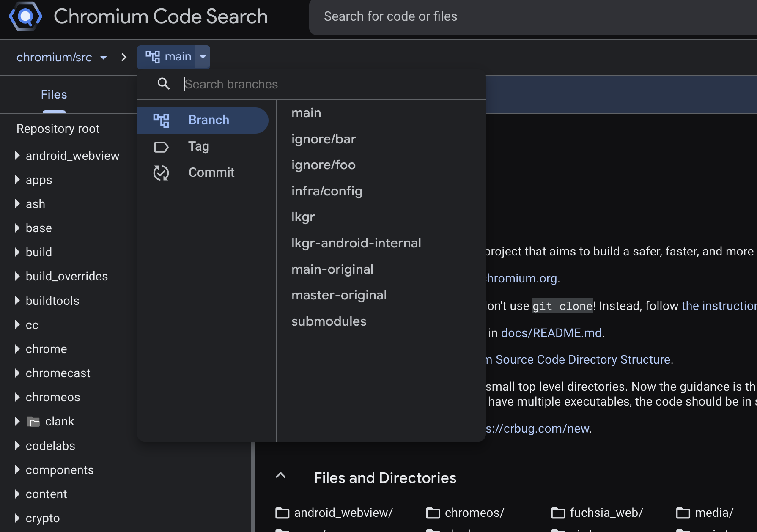This screenshot has width=757, height=532.
Task: Expand the codelabs directory
Action: (x=17, y=445)
